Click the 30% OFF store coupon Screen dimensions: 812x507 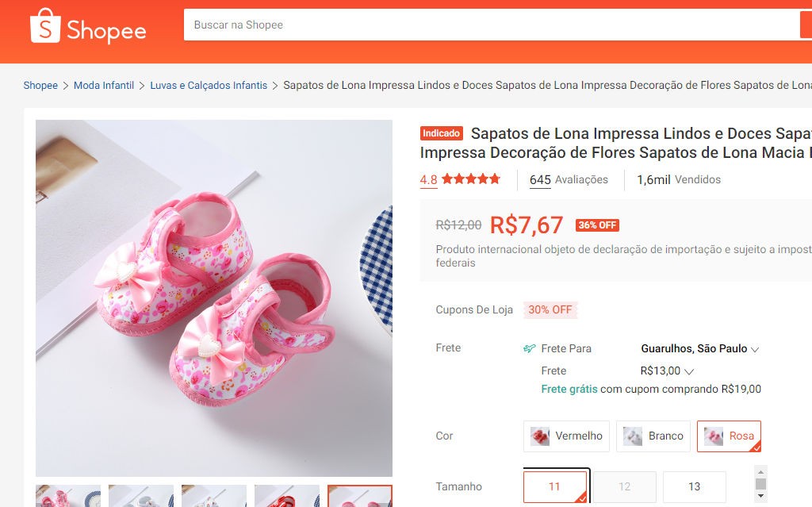(x=550, y=309)
